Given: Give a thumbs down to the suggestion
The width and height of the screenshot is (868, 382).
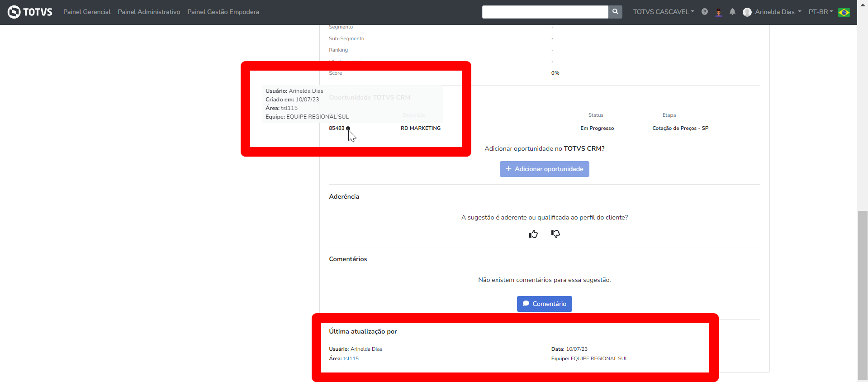Looking at the screenshot, I should (x=555, y=234).
